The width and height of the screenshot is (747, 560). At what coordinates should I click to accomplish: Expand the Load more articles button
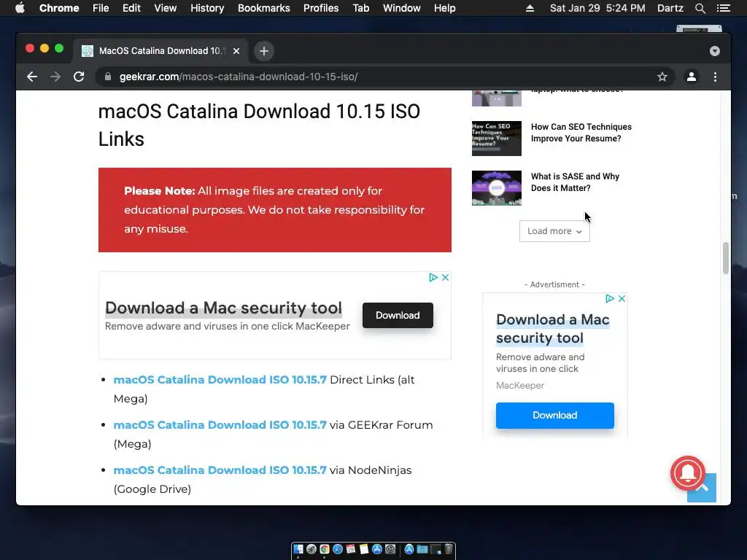coord(554,231)
